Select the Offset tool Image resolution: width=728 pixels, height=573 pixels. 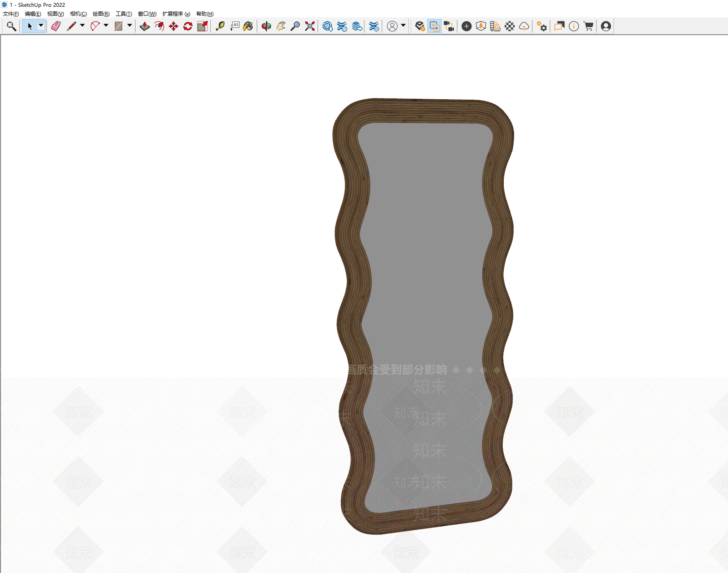pos(159,26)
